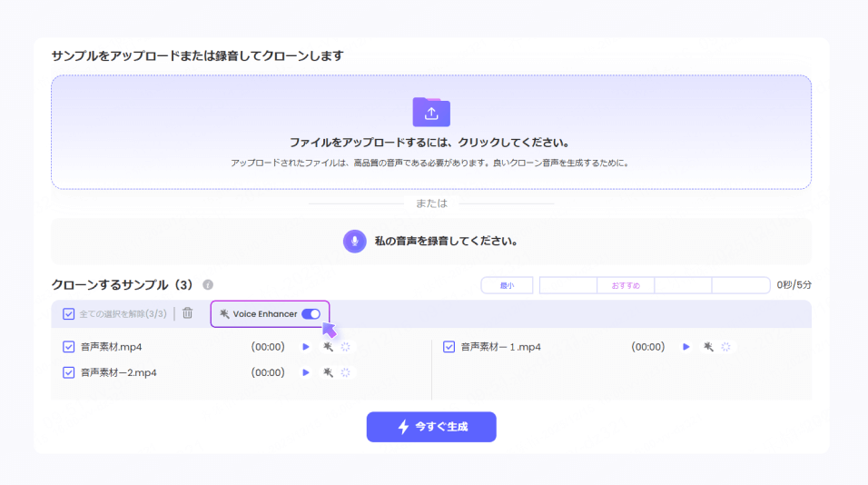
Task: Click (00:00) duration of 音声素材ー2.mp4
Action: (x=268, y=372)
